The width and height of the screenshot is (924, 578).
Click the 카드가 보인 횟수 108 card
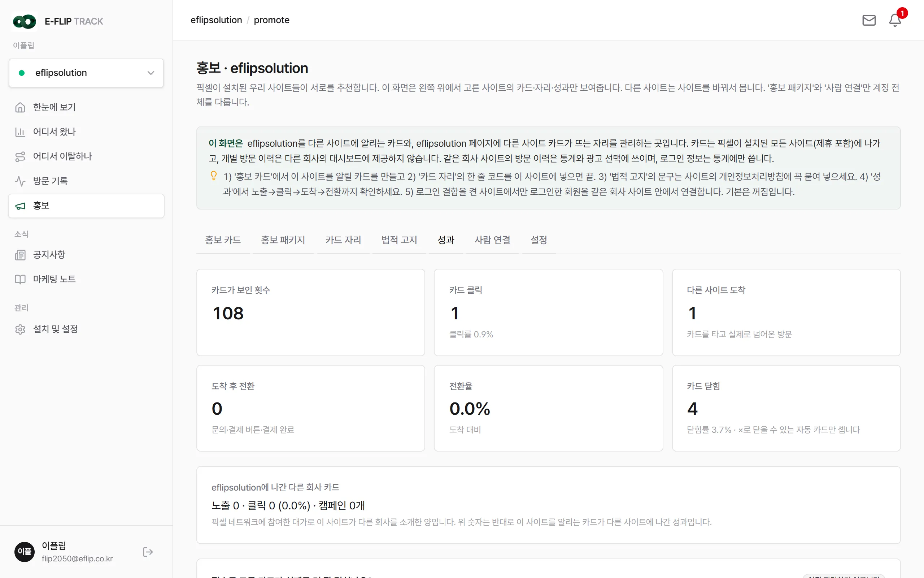click(x=310, y=312)
